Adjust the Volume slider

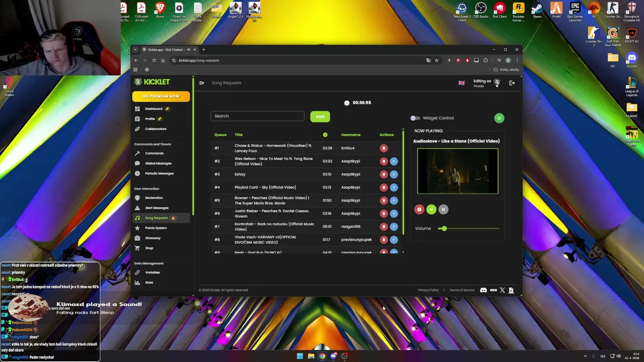pyautogui.click(x=468, y=228)
